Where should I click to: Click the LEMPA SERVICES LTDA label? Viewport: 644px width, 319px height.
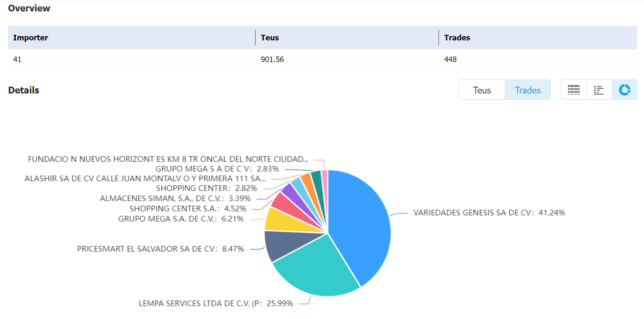pos(216,304)
